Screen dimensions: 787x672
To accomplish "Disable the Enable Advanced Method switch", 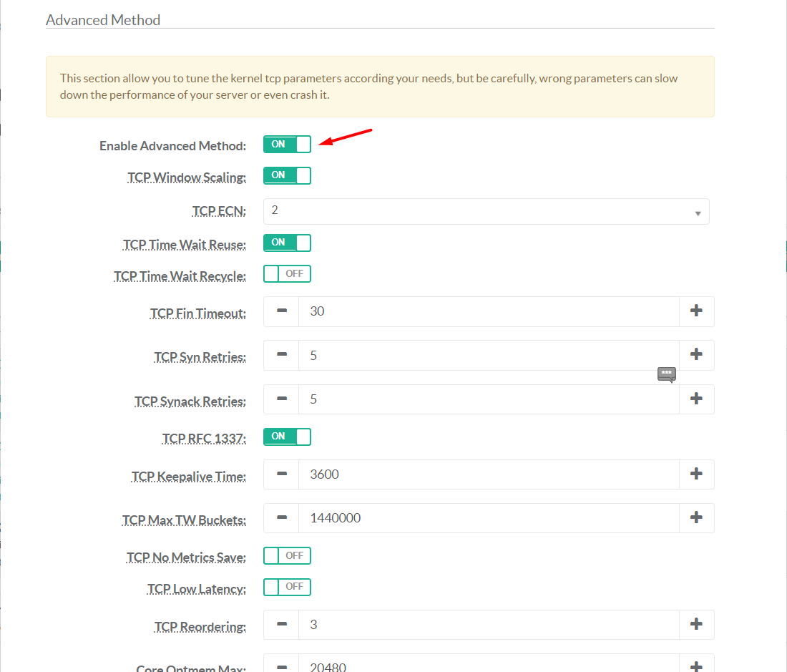I will click(287, 145).
